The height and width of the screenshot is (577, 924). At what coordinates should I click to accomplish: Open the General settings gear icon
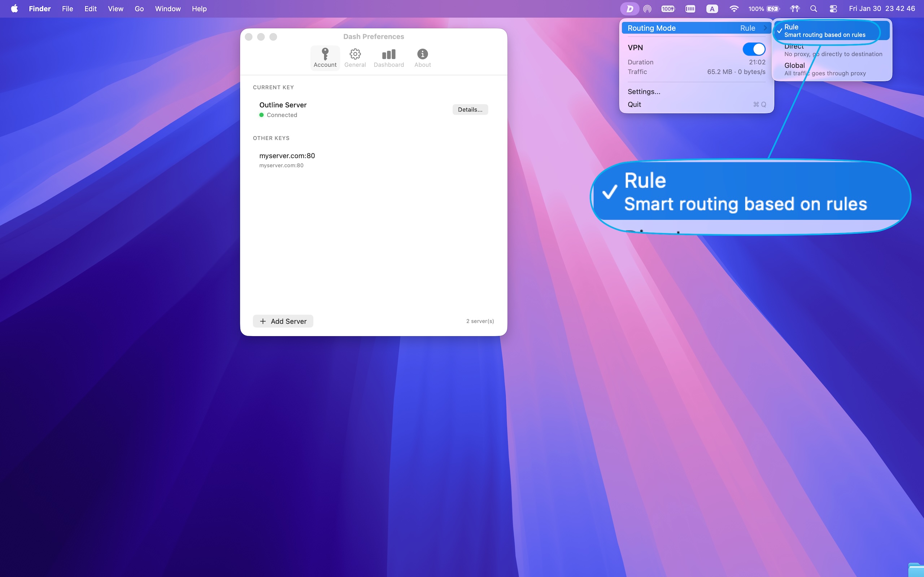pyautogui.click(x=355, y=54)
